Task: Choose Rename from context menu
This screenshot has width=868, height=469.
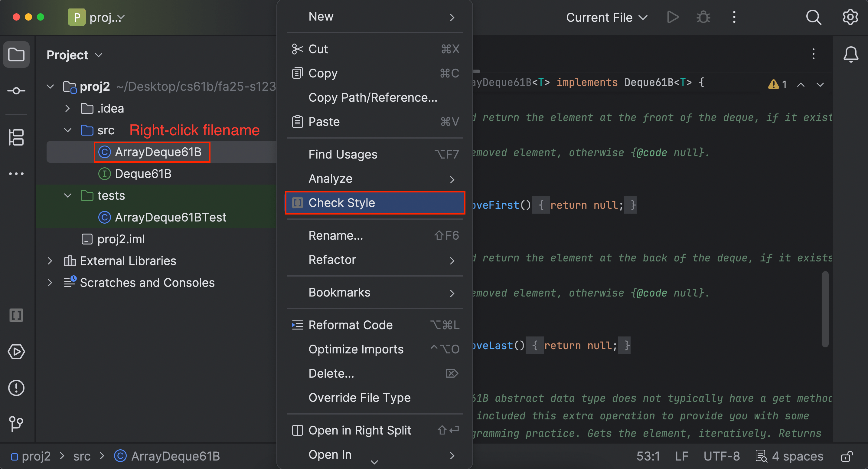Action: [x=375, y=235]
